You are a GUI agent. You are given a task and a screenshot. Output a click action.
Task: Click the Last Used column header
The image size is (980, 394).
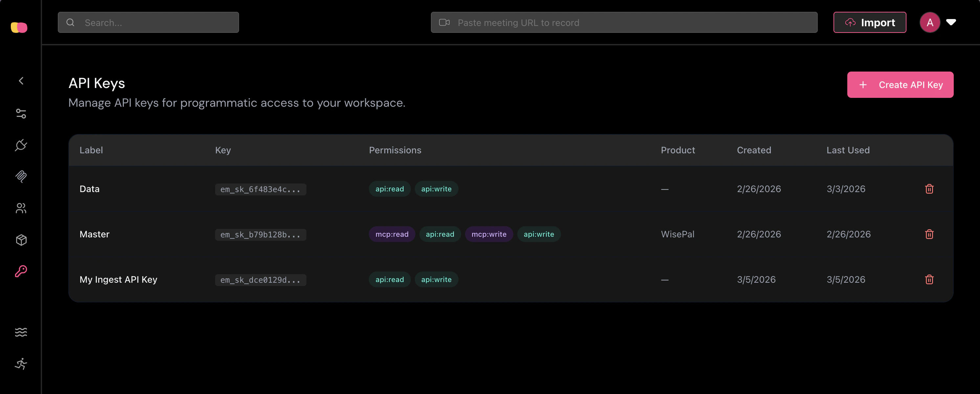point(848,150)
